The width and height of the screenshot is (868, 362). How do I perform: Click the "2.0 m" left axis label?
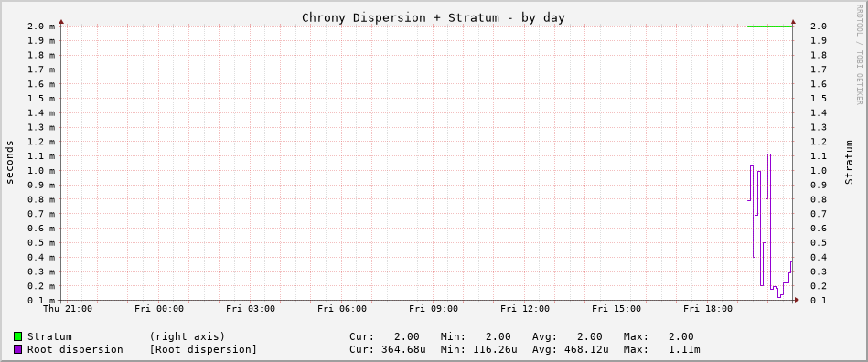(41, 26)
